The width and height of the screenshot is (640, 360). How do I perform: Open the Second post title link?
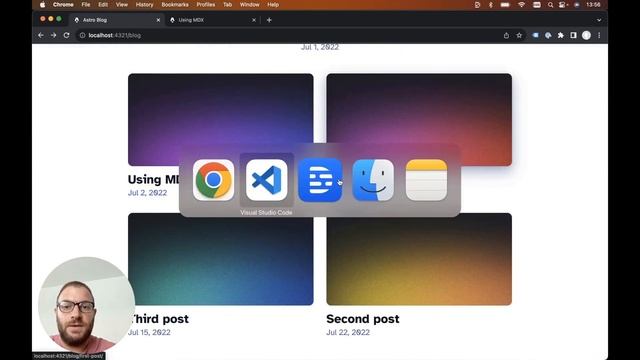pos(363,319)
